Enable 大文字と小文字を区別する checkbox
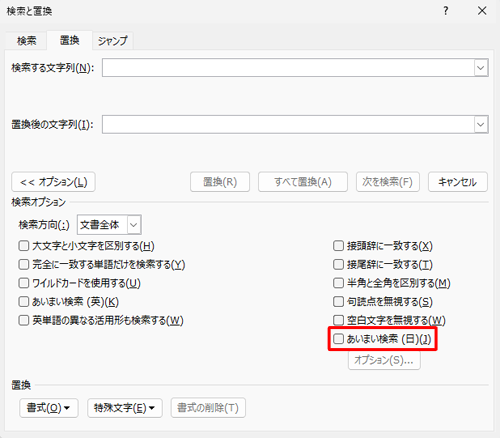The image size is (500, 438). (24, 246)
